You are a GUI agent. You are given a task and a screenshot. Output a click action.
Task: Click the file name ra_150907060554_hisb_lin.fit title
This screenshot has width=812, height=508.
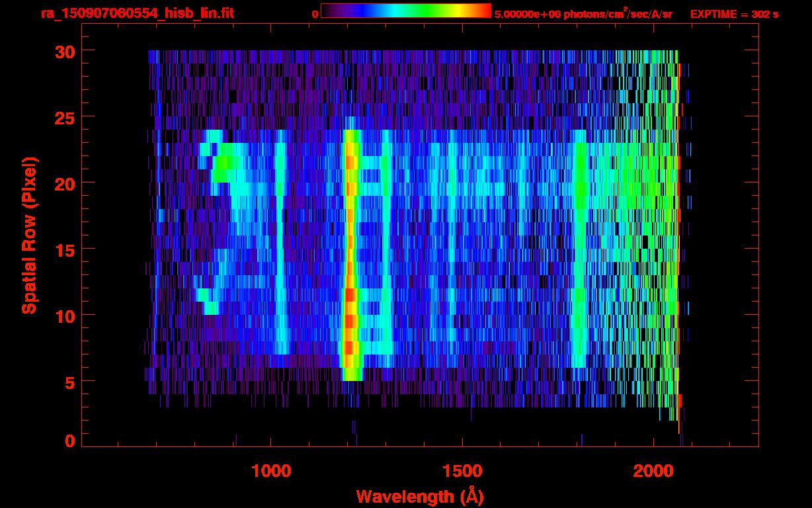[137, 13]
